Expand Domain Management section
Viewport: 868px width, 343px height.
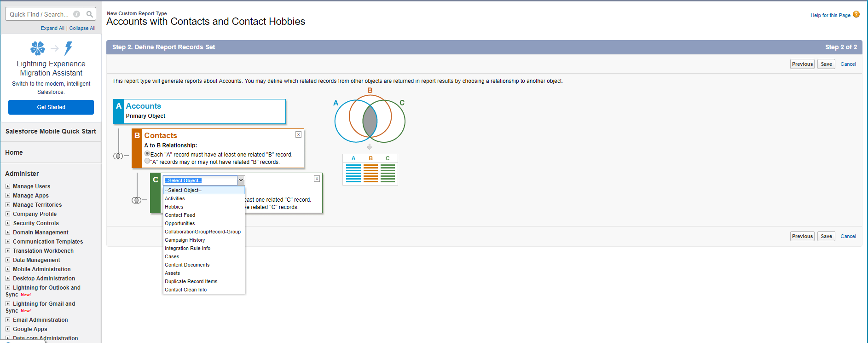click(7, 233)
